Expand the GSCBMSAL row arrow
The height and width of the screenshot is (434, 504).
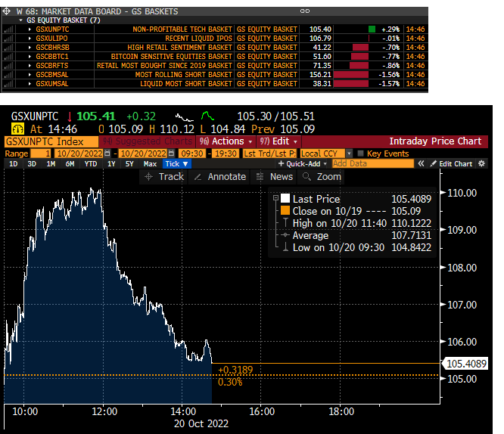pyautogui.click(x=30, y=75)
